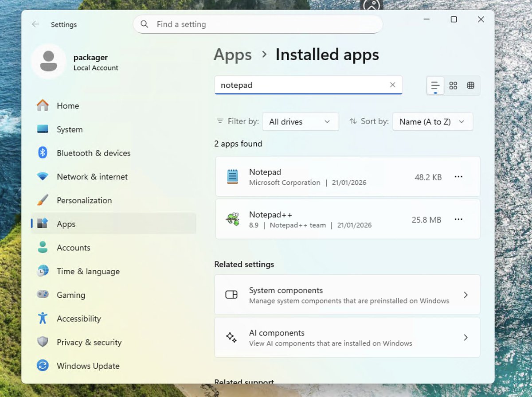This screenshot has height=397, width=532.
Task: Open more options for Notepad++
Action: click(x=458, y=219)
